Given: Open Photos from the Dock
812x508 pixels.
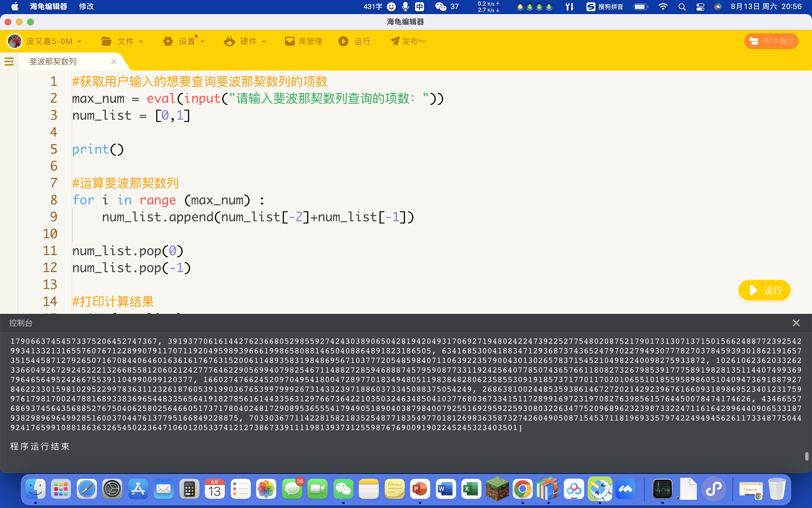Looking at the screenshot, I should click(266, 489).
